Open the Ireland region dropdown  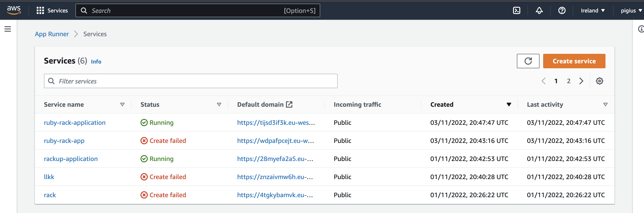593,10
